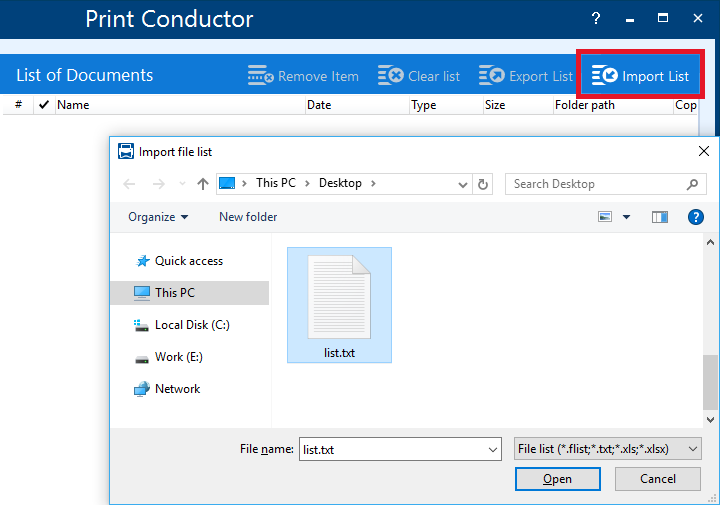This screenshot has height=505, width=720.
Task: Click This PC in the address bar
Action: [x=276, y=183]
